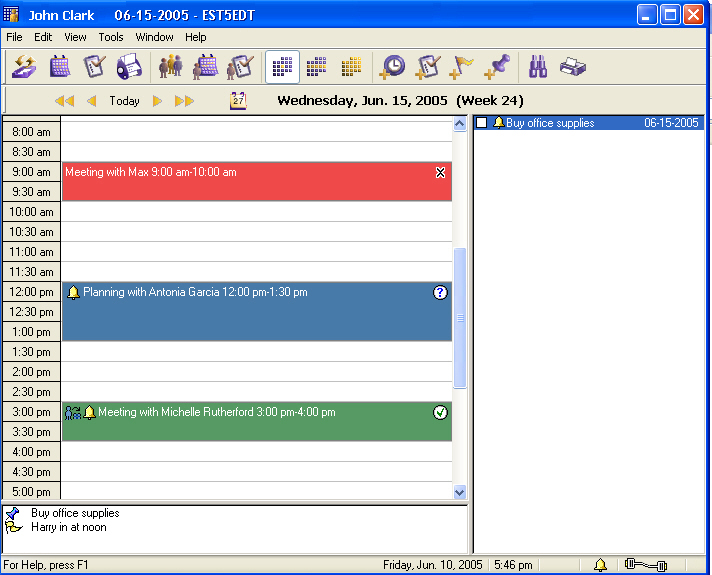Open the Window menu
Image resolution: width=712 pixels, height=575 pixels.
click(x=154, y=37)
